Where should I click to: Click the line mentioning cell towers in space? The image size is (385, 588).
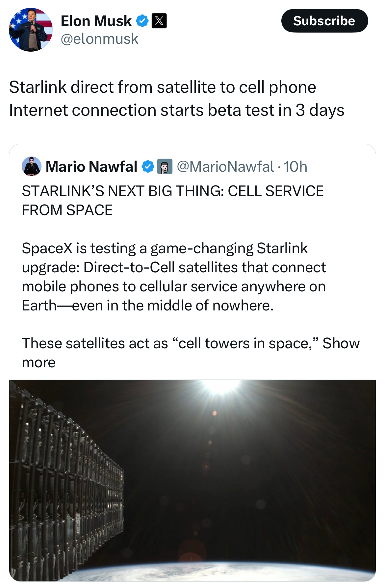point(171,343)
